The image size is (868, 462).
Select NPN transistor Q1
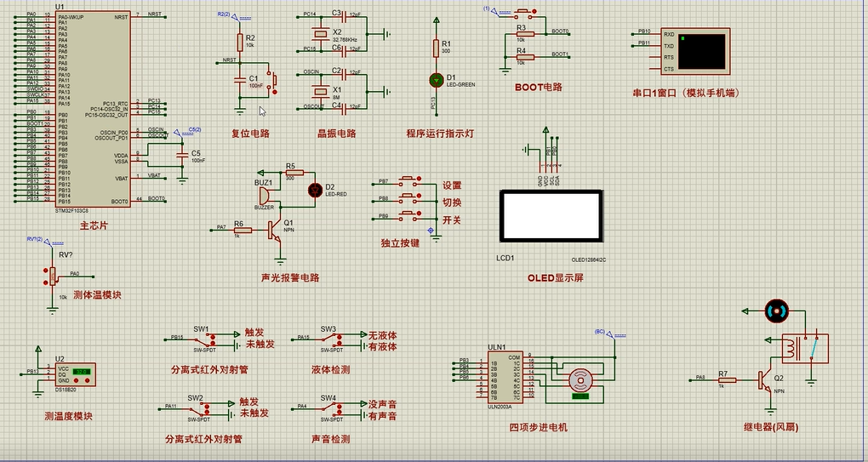pyautogui.click(x=276, y=231)
